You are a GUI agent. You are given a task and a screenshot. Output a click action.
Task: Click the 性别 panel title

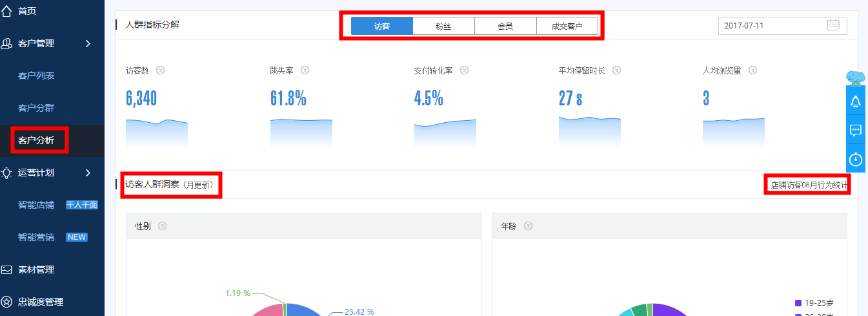143,226
